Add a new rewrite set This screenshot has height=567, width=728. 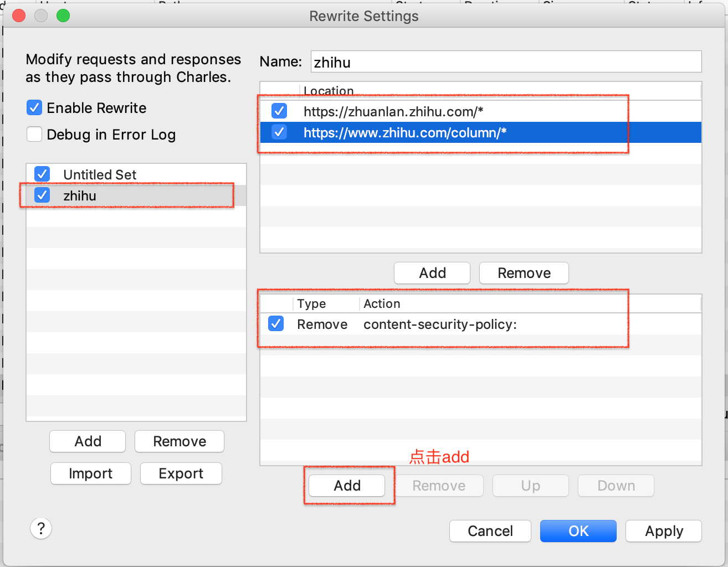88,441
